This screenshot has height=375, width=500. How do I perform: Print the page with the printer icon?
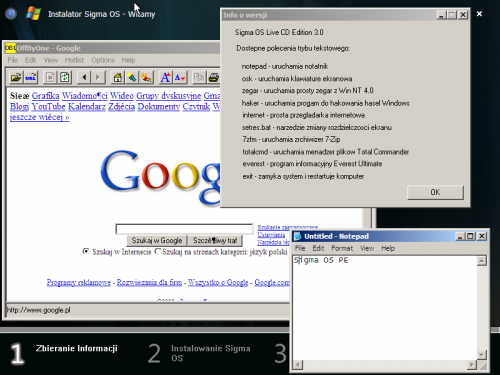pos(213,77)
